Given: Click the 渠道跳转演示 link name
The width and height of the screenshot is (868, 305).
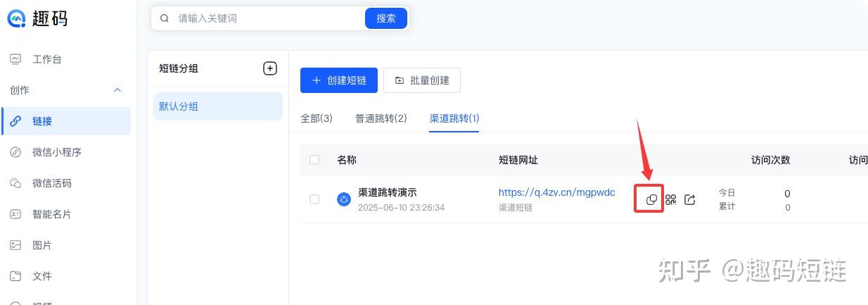Looking at the screenshot, I should pos(388,192).
